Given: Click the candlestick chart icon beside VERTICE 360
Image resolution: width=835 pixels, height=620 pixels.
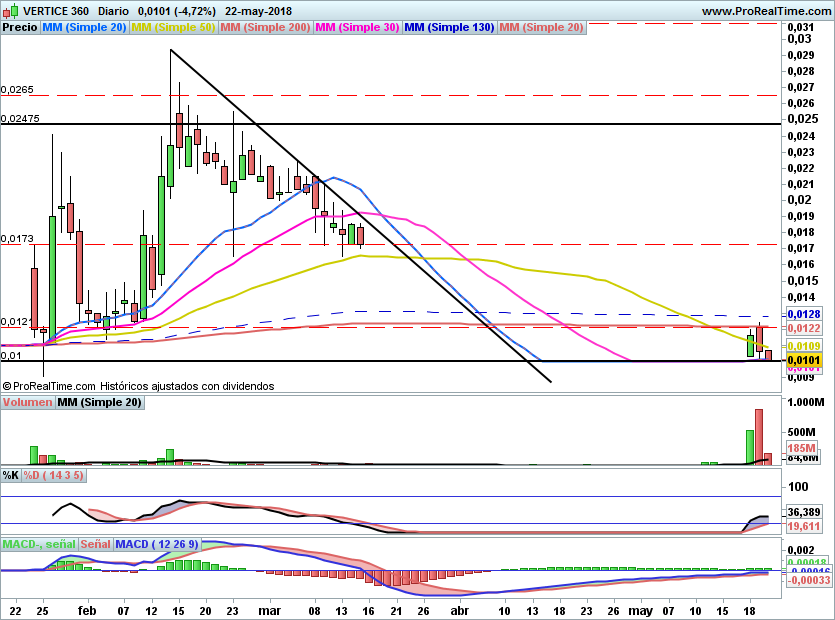Looking at the screenshot, I should click(8, 10).
